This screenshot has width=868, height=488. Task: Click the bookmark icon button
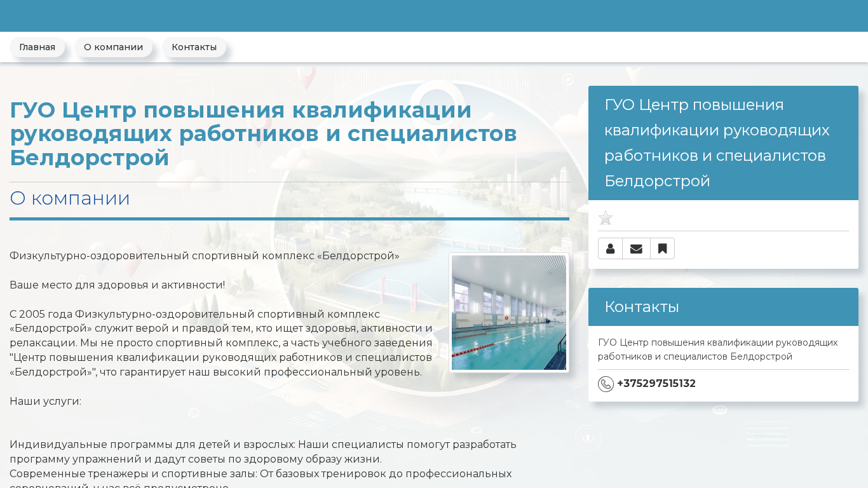coord(662,248)
